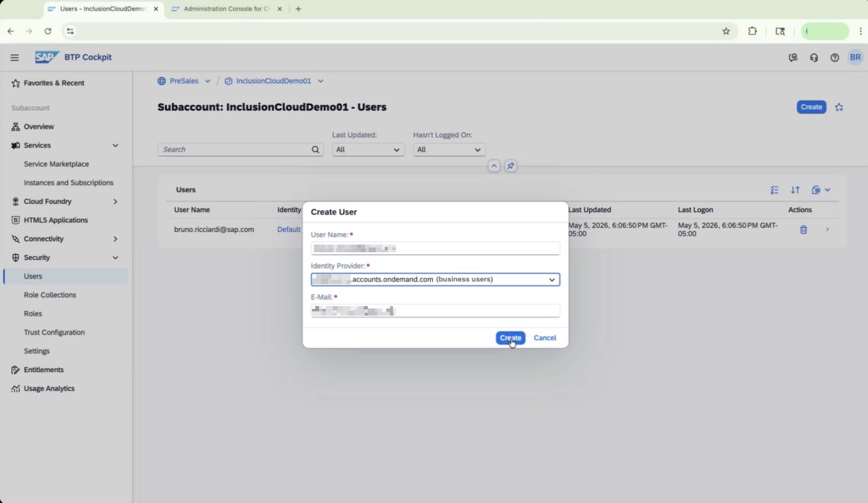868x503 pixels.
Task: Collapse the filter header arrow
Action: click(x=494, y=166)
